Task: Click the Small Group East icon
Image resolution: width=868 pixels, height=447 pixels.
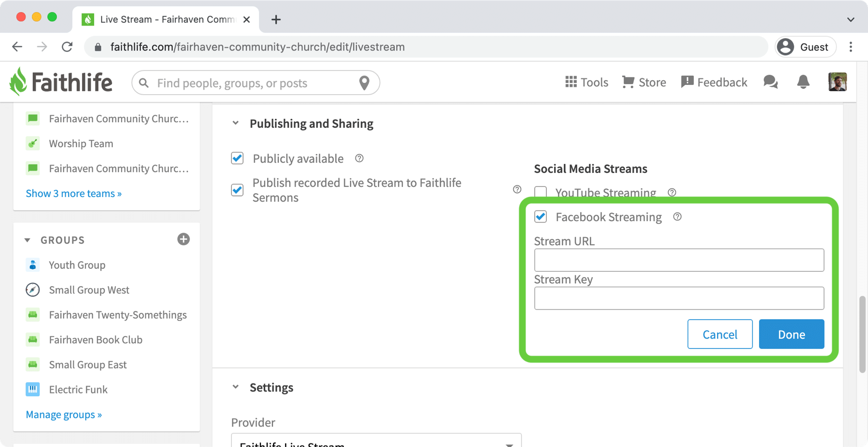Action: pyautogui.click(x=33, y=364)
